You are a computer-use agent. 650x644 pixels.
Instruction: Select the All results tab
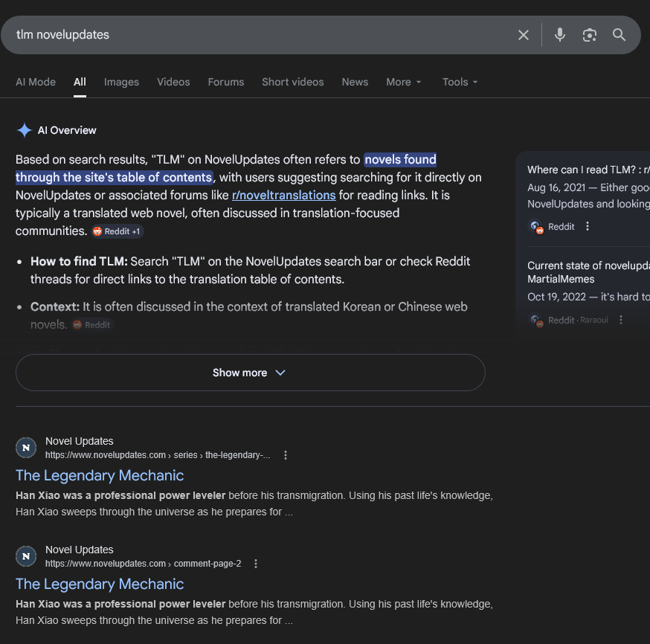[x=80, y=82]
